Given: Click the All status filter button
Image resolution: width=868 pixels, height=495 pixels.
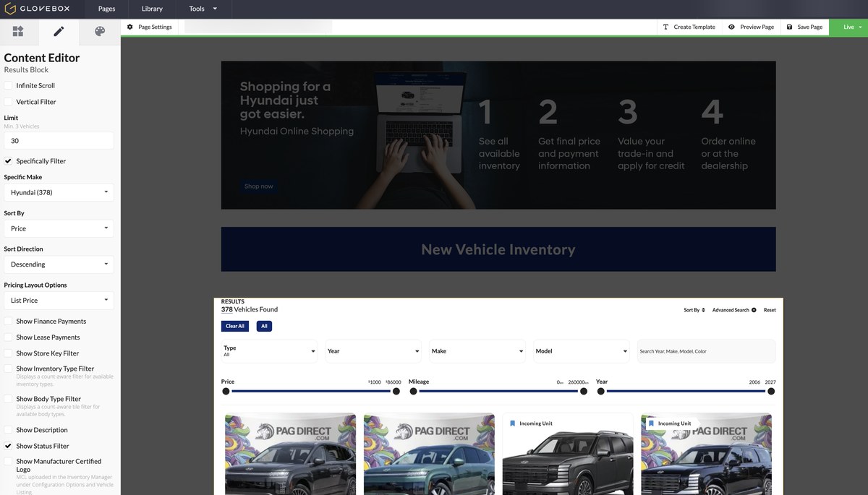Looking at the screenshot, I should click(x=264, y=326).
